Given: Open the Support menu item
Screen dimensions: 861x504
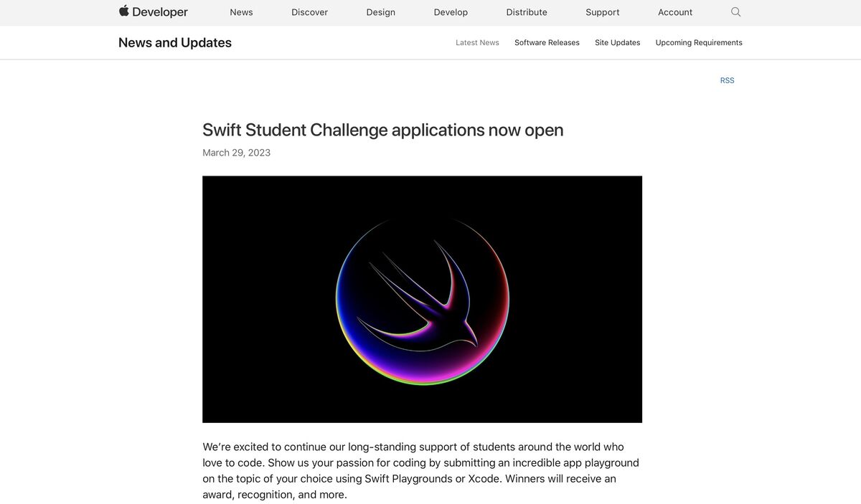Looking at the screenshot, I should click(x=602, y=12).
